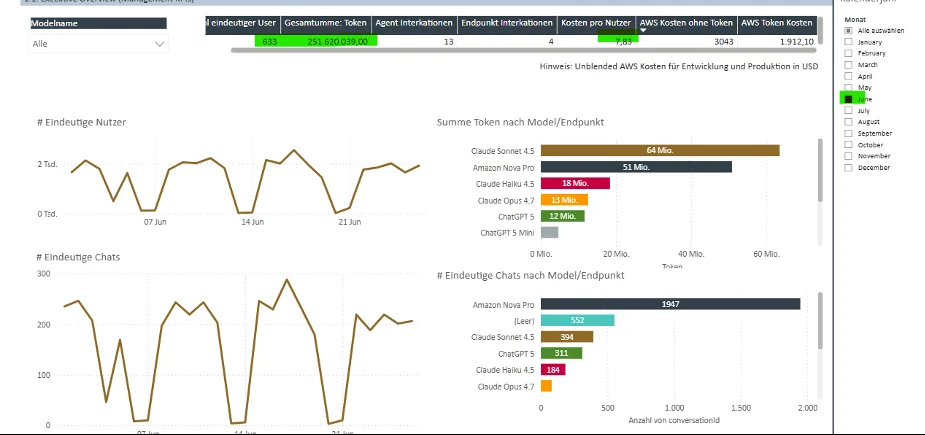925x435 pixels.
Task: Click the # Eindeutige Chats nach Model/Endpunkt title
Action: [x=530, y=276]
